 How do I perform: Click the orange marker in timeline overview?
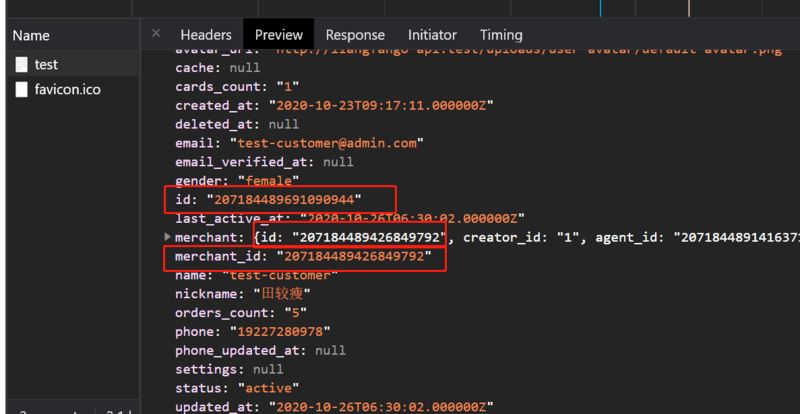coord(688,7)
